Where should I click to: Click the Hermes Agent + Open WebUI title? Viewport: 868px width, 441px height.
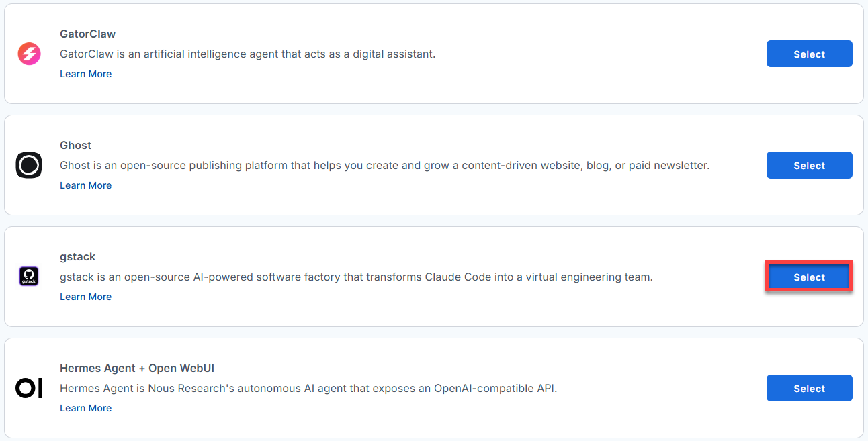tap(137, 368)
